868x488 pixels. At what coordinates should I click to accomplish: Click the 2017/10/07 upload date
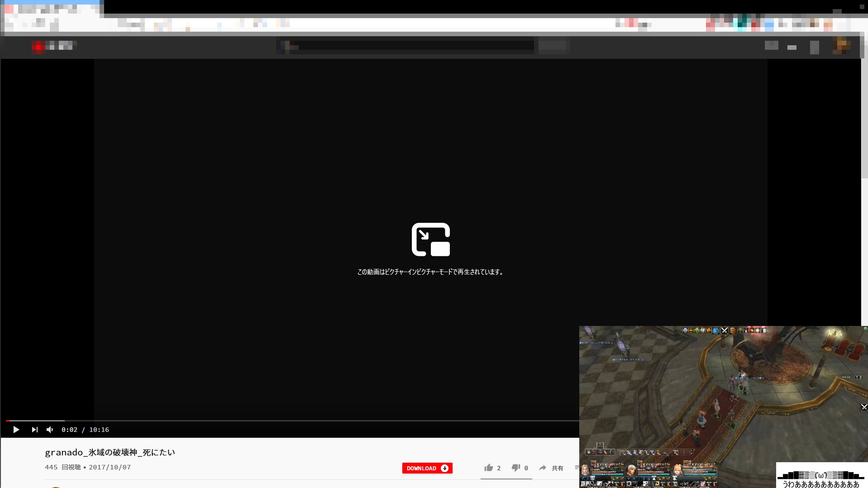110,467
